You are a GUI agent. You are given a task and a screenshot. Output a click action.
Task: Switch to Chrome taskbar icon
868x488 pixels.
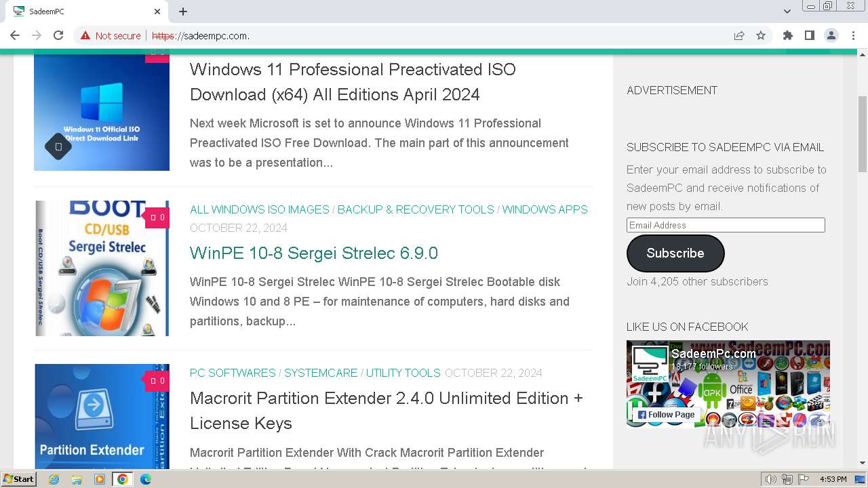pos(123,479)
